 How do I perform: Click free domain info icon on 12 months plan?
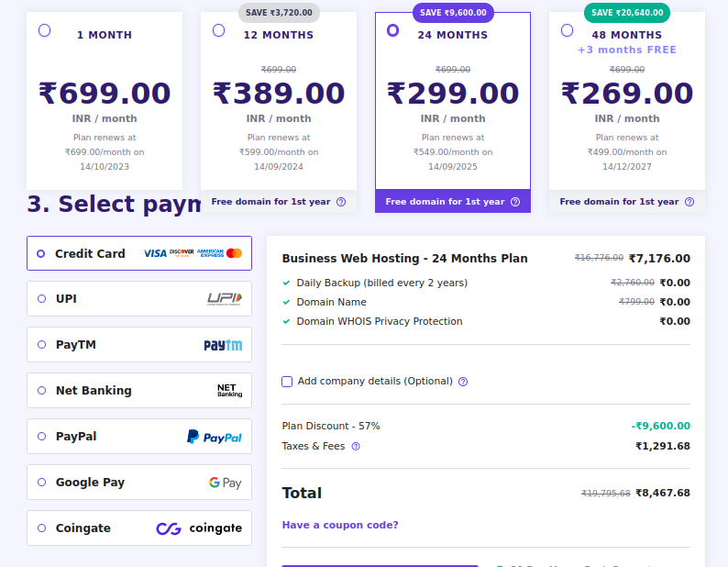(x=341, y=202)
